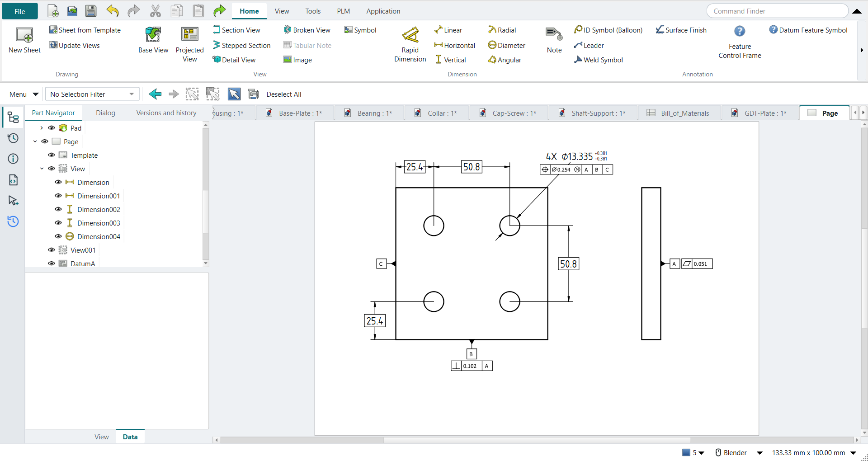Expand the Pad tree node
Viewport: 868px width, 461px height.
[42, 128]
